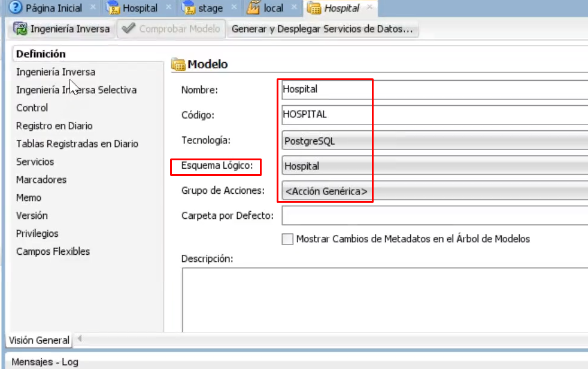Switch to the stage tab
The height and width of the screenshot is (369, 588).
tap(210, 8)
